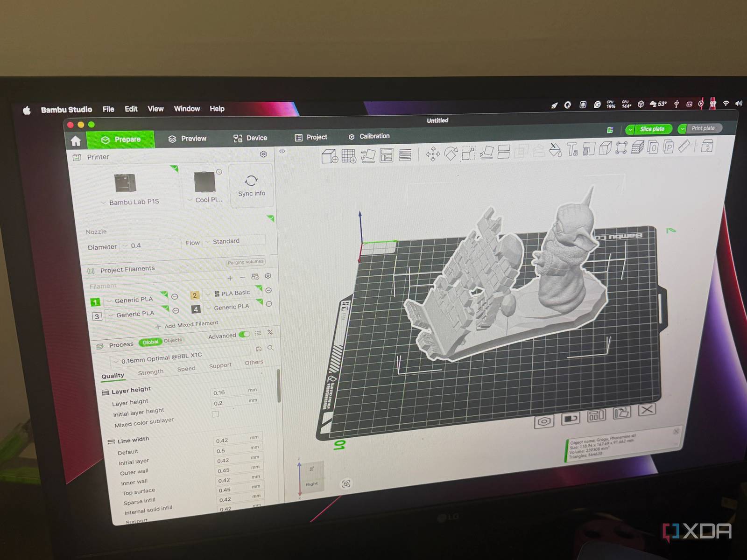Open the Calibration tab
Viewport: 747px width, 560px height.
369,136
